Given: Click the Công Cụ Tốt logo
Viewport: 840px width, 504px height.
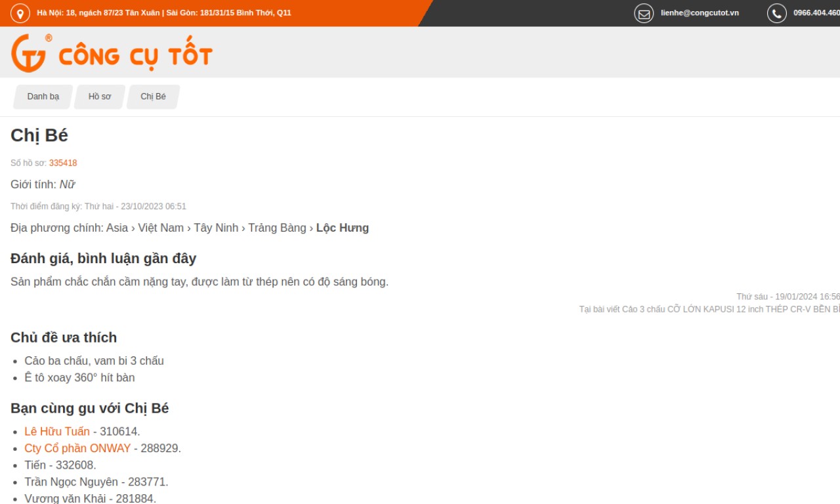Looking at the screenshot, I should tap(112, 53).
